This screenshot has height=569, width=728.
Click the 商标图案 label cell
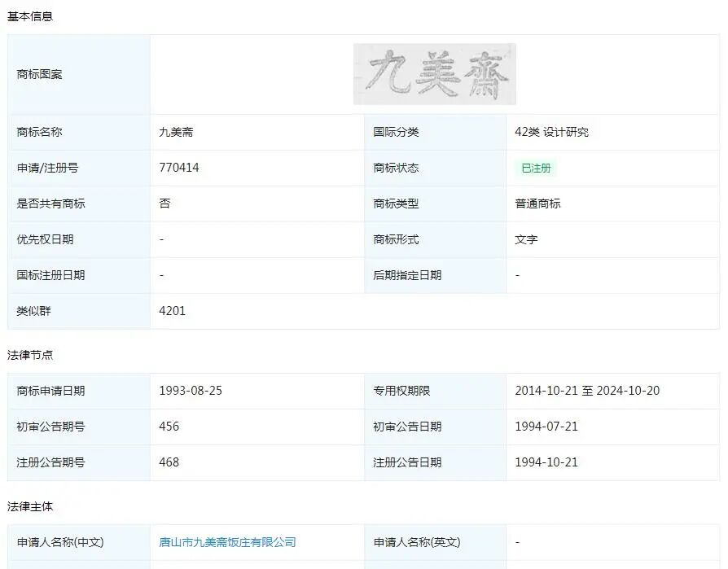[x=79, y=74]
